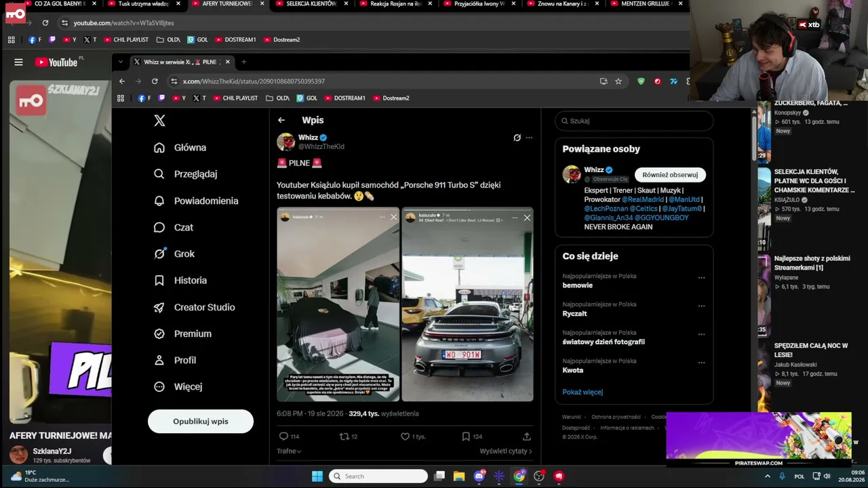Like the post with the heart icon
Viewport: 868px width, 488px height.
[x=405, y=436]
